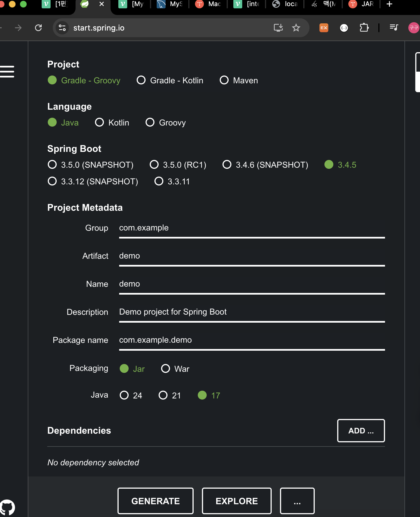420x517 pixels.
Task: Select Gradle - Kotlin project type
Action: point(170,81)
